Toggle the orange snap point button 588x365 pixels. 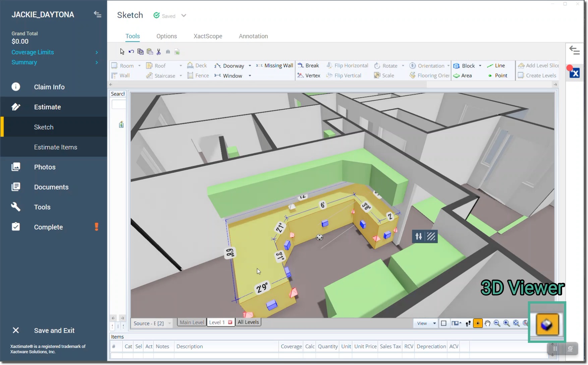478,323
